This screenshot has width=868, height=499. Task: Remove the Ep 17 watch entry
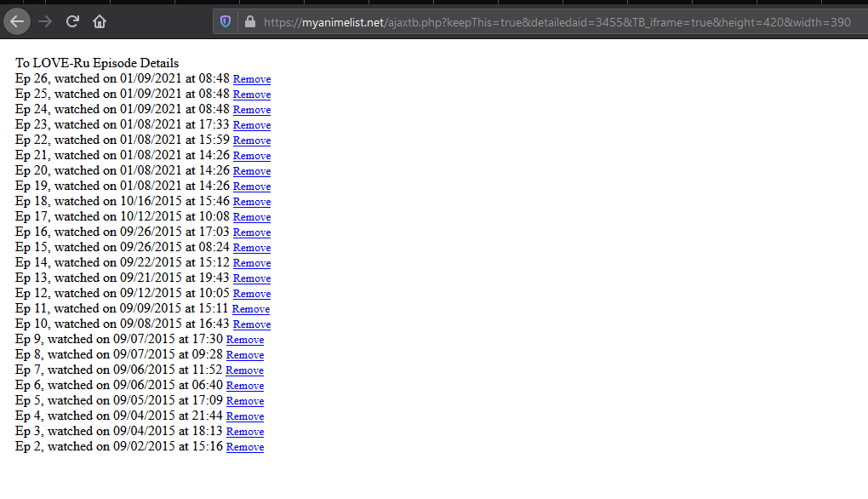coord(252,217)
